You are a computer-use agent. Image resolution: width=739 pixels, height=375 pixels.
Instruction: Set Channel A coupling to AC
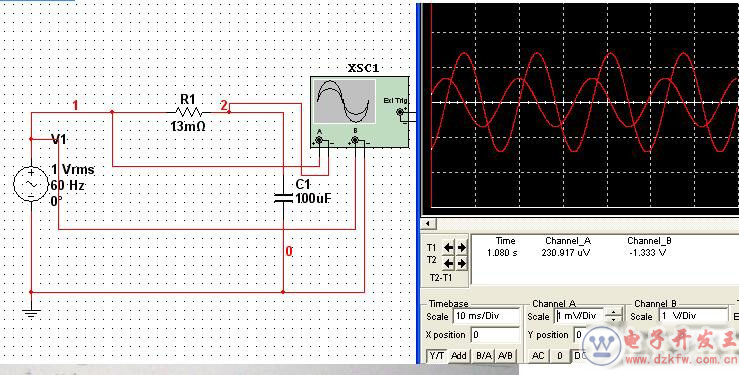tap(538, 356)
